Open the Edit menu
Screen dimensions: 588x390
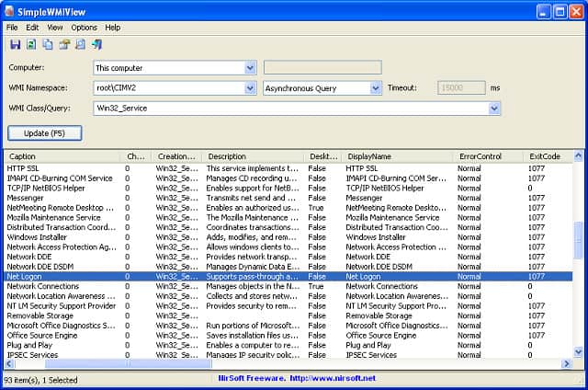pos(32,28)
